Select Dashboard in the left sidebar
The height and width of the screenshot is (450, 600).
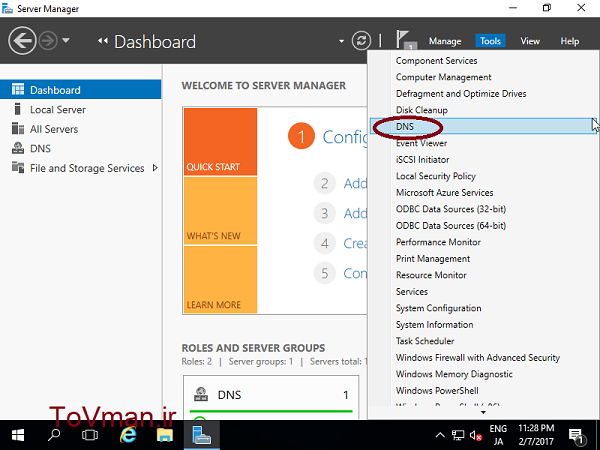click(x=80, y=90)
